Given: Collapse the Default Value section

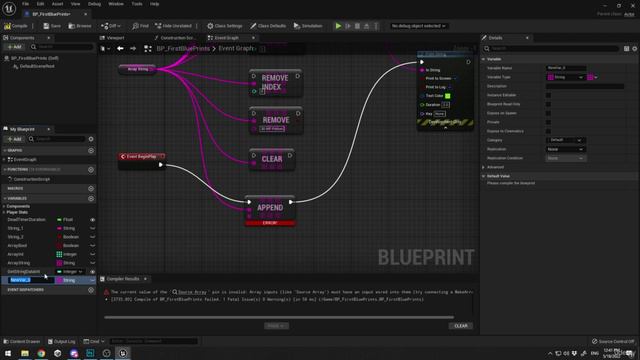Looking at the screenshot, I should (484, 176).
